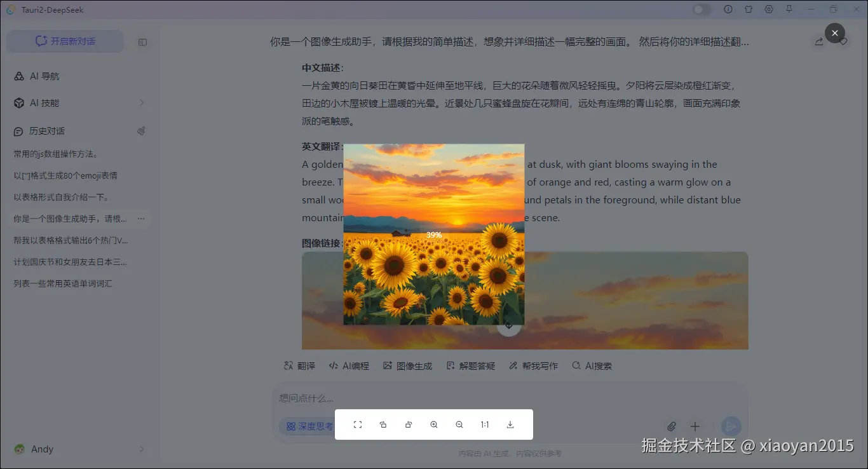Image resolution: width=868 pixels, height=469 pixels.
Task: Collapse the left sidebar
Action: 142,42
